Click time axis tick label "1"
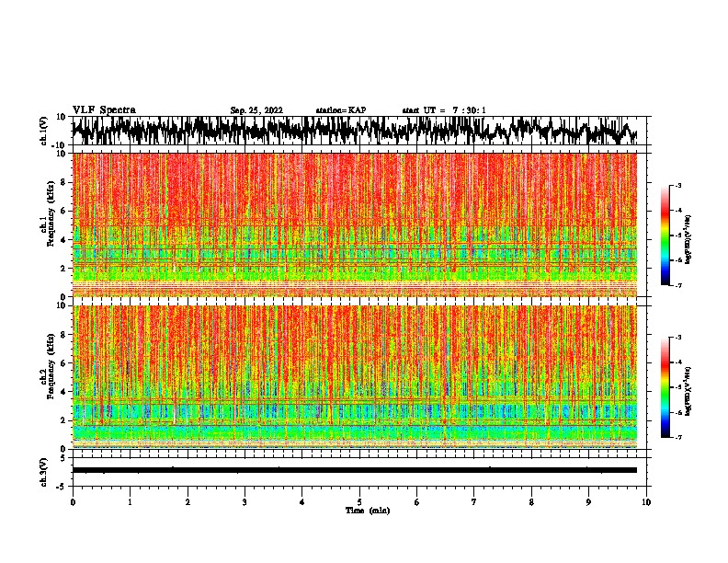Image resolution: width=728 pixels, height=563 pixels. [x=130, y=502]
